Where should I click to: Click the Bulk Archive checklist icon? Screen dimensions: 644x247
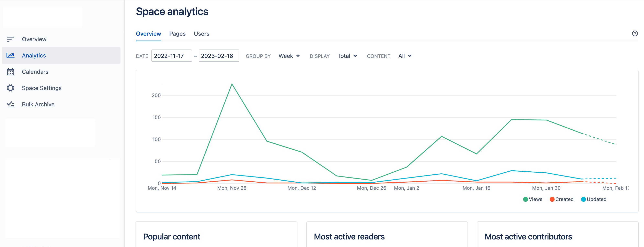pyautogui.click(x=10, y=104)
